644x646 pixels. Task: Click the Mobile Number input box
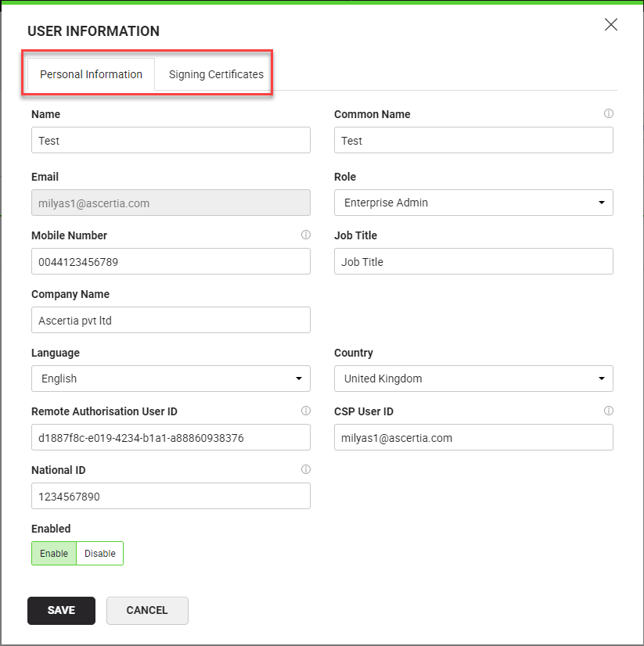171,262
